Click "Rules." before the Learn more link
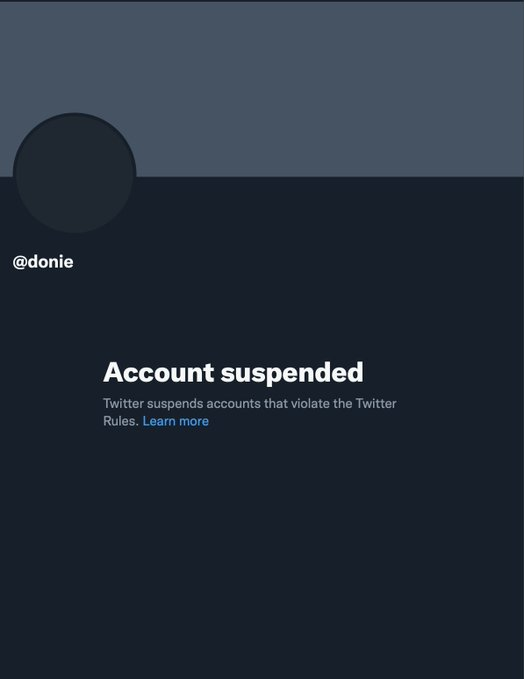Screen dimensions: 524x679 point(121,421)
